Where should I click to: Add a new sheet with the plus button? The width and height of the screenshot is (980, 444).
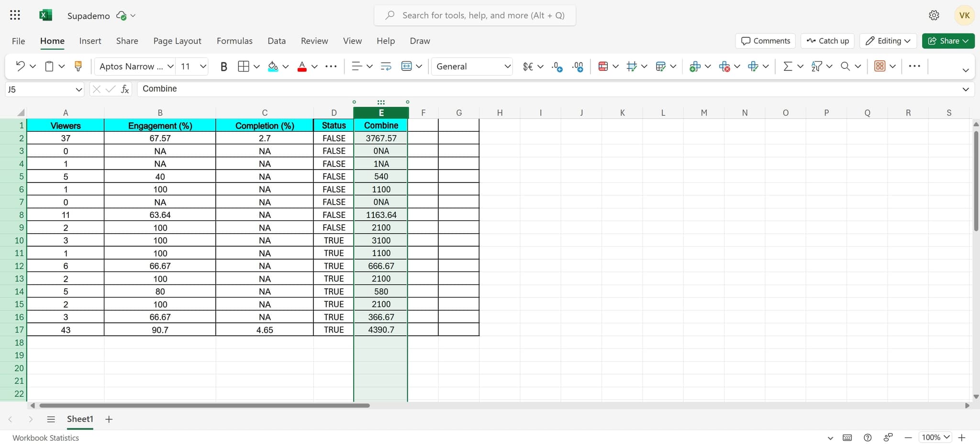pyautogui.click(x=109, y=419)
